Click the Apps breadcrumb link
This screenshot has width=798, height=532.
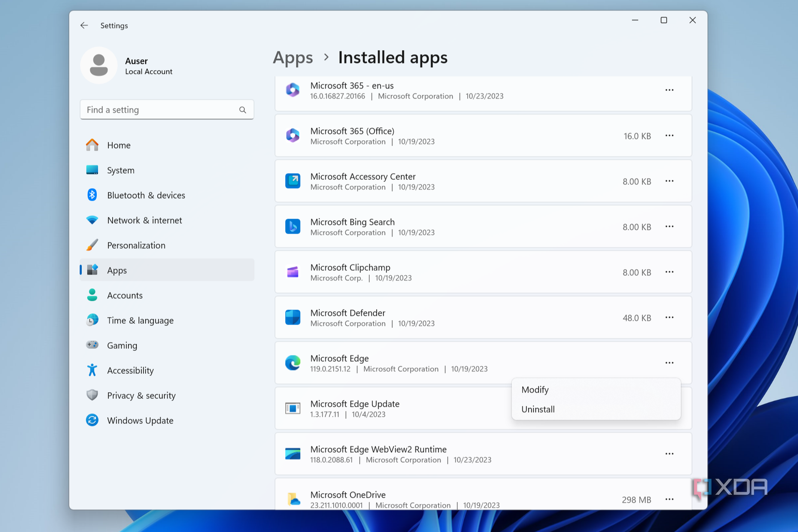tap(293, 58)
